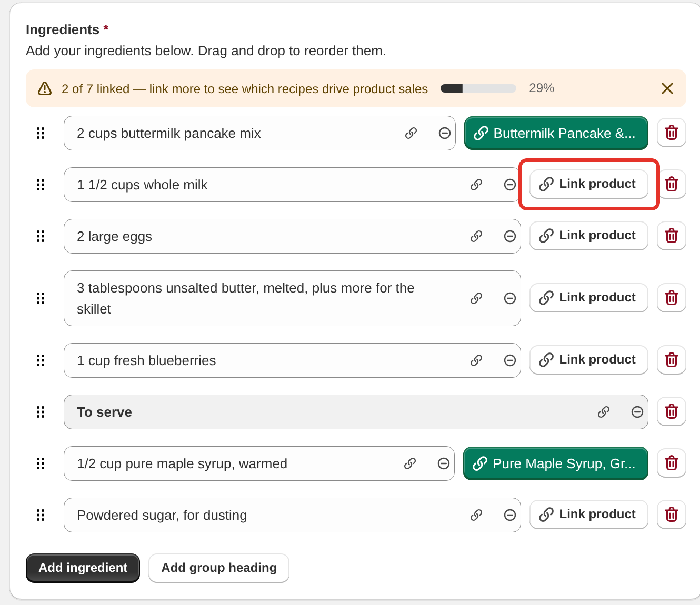Open linked Buttermilk Pancake product button
This screenshot has width=700, height=605.
556,133
